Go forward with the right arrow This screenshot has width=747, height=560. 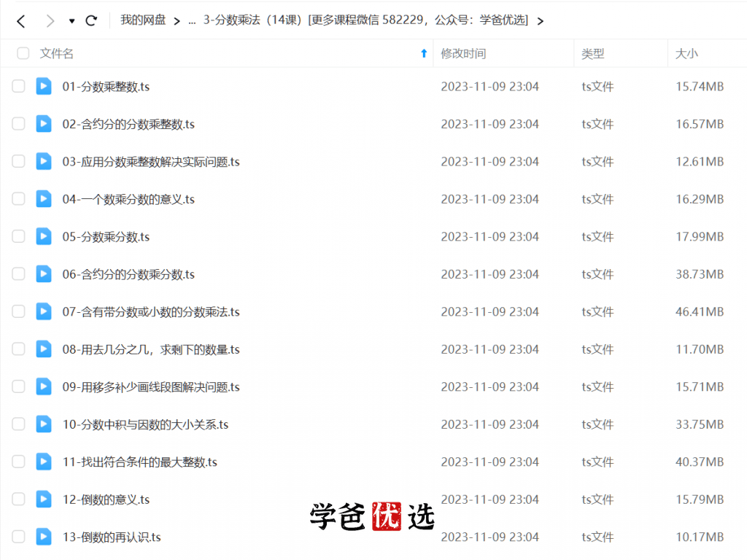tap(50, 21)
